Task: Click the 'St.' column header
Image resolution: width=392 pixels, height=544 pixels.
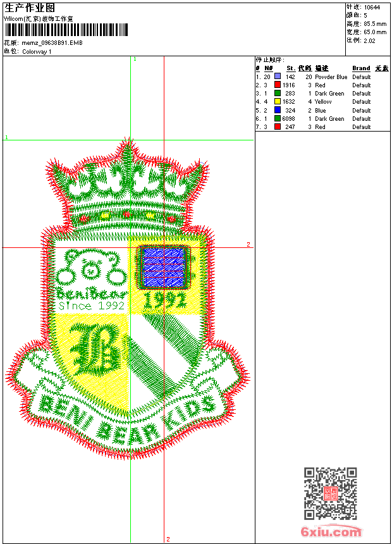Action: (x=291, y=68)
